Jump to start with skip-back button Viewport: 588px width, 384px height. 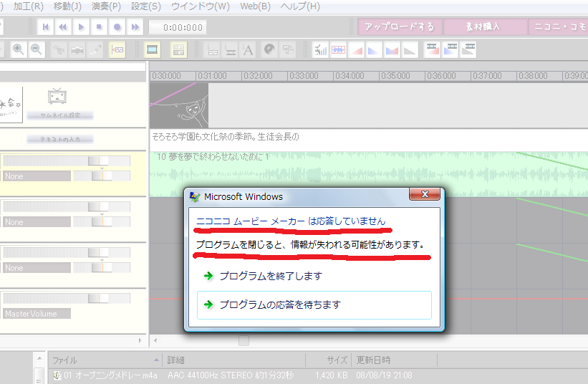coord(46,27)
